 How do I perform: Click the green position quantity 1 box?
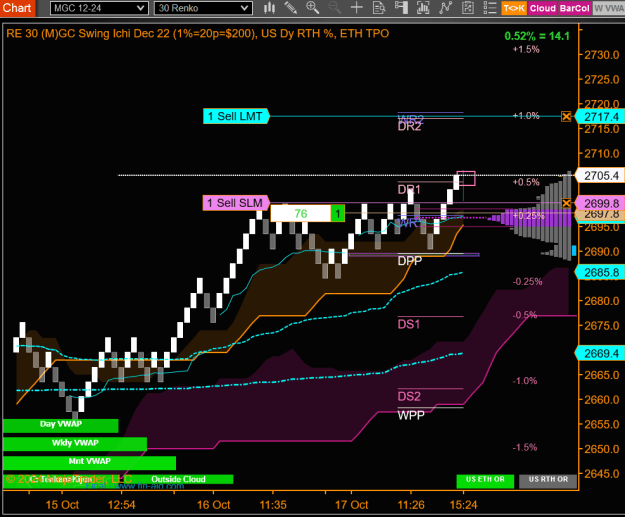pyautogui.click(x=338, y=214)
